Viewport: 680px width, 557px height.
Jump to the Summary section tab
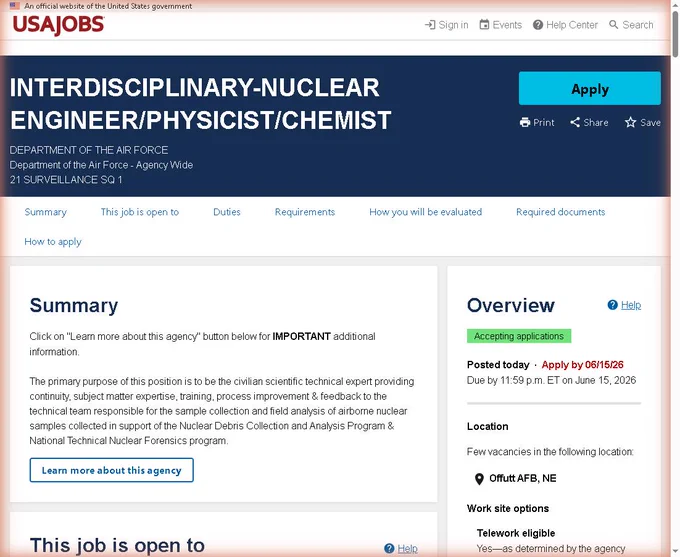46,212
